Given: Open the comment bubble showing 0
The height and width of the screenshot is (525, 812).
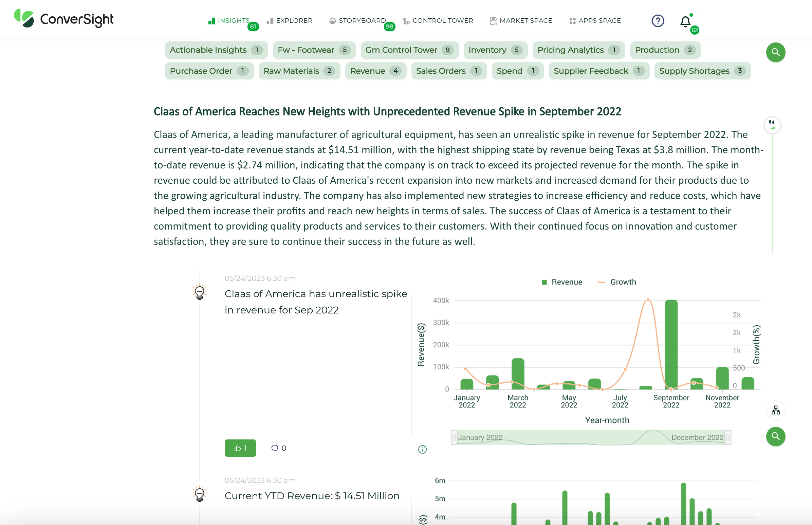Looking at the screenshot, I should 278,448.
